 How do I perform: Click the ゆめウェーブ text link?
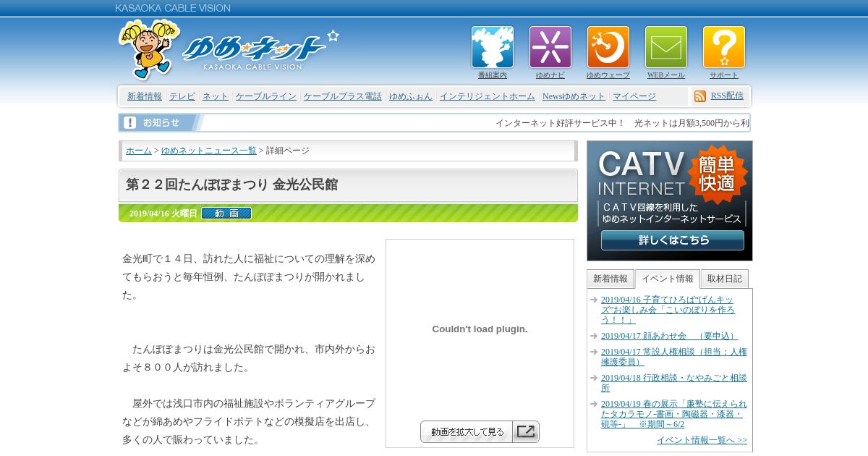608,75
